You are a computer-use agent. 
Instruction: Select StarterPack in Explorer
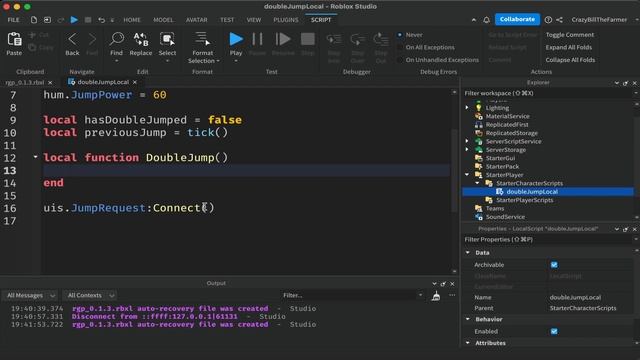point(502,167)
